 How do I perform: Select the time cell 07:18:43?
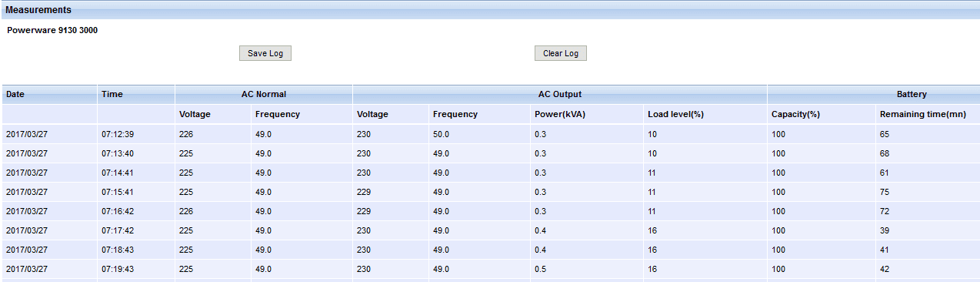[x=118, y=250]
